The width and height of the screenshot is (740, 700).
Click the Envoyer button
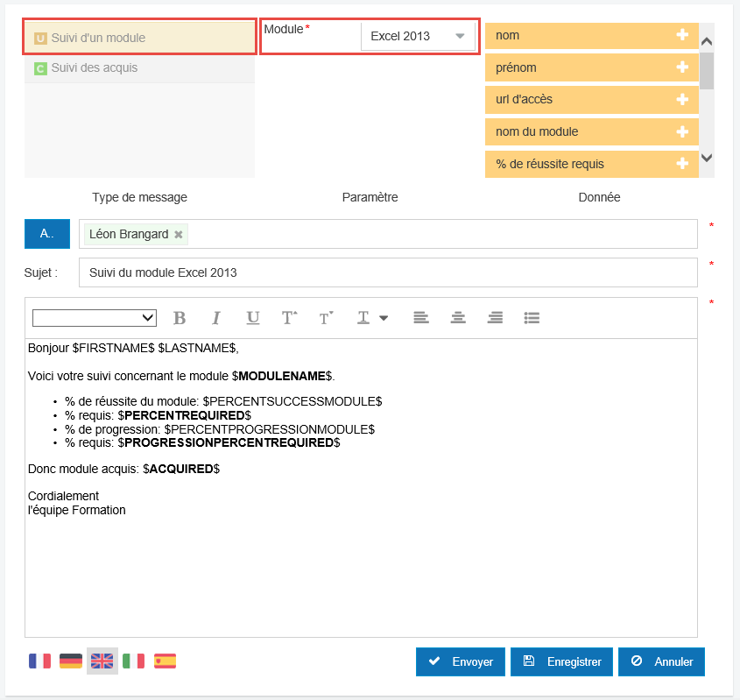tap(461, 662)
